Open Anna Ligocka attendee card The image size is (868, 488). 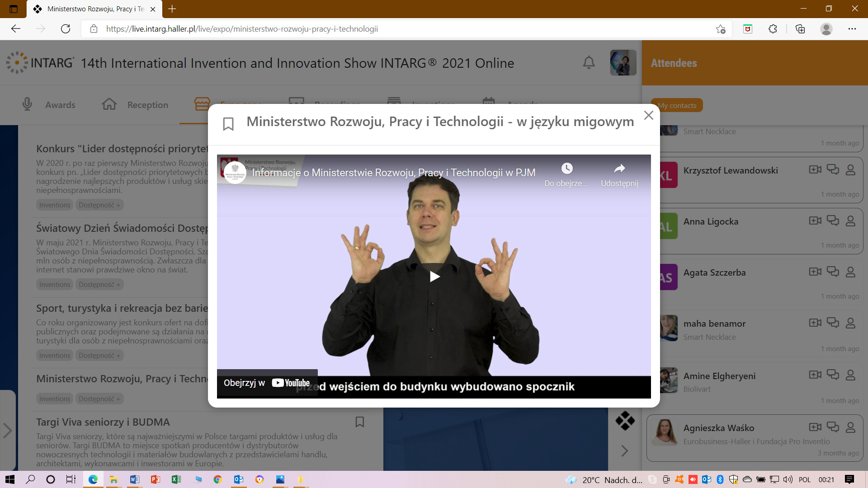[x=755, y=231]
